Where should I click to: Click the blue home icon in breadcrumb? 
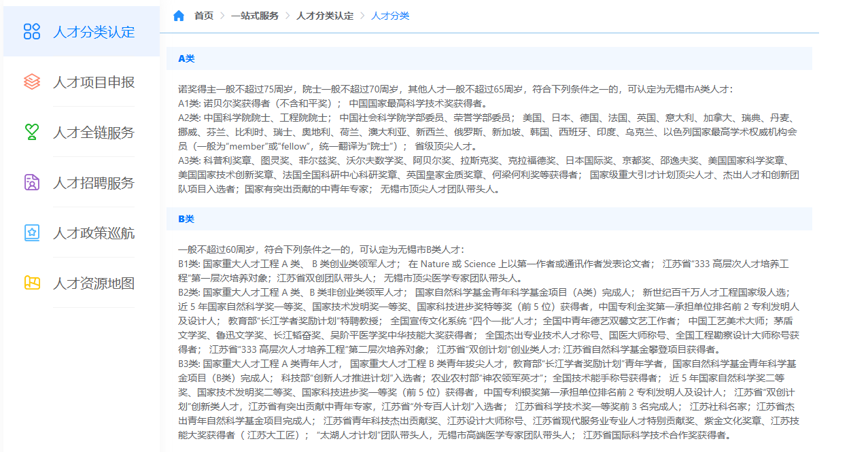click(x=179, y=16)
